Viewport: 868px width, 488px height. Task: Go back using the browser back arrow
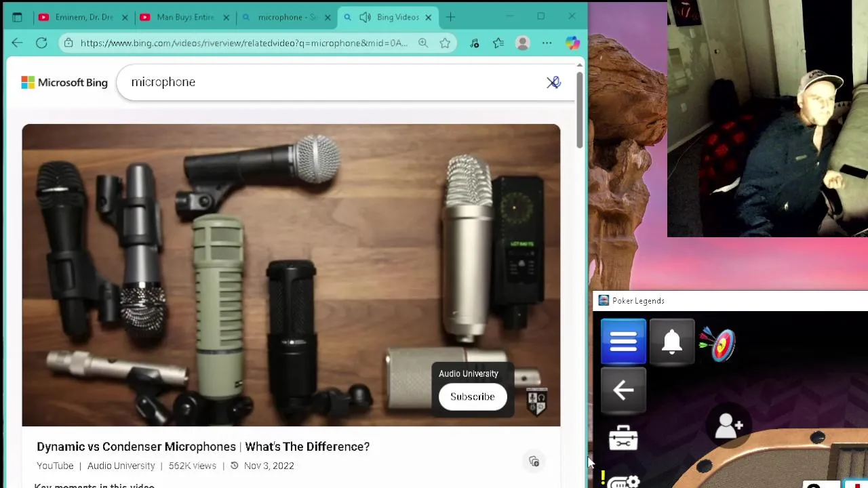coord(17,43)
